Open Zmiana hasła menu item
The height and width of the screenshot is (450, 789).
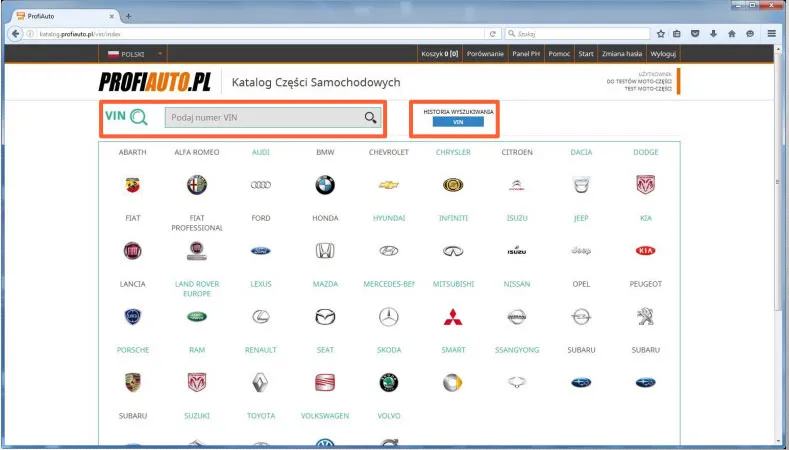tap(622, 54)
